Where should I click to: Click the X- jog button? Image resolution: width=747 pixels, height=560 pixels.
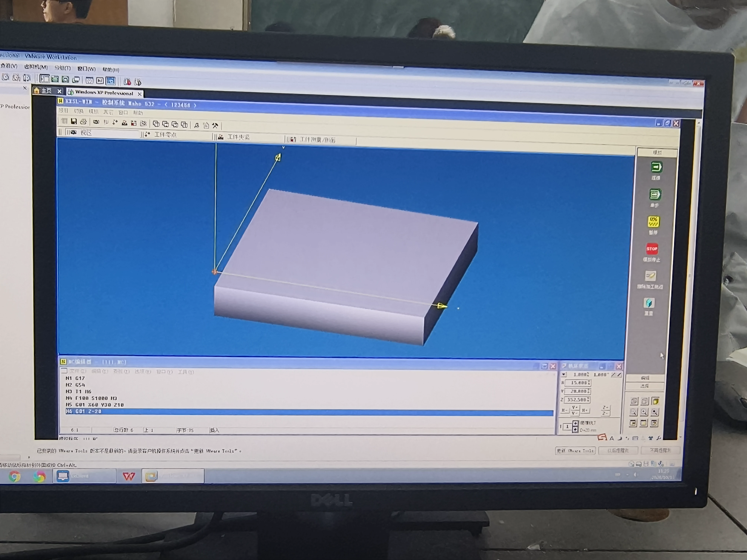[x=565, y=411]
